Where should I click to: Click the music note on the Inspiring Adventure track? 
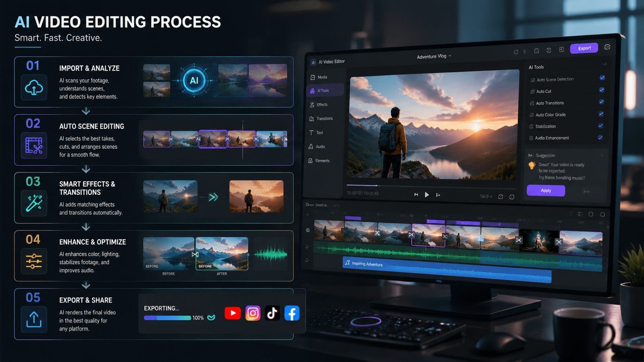[x=347, y=263]
